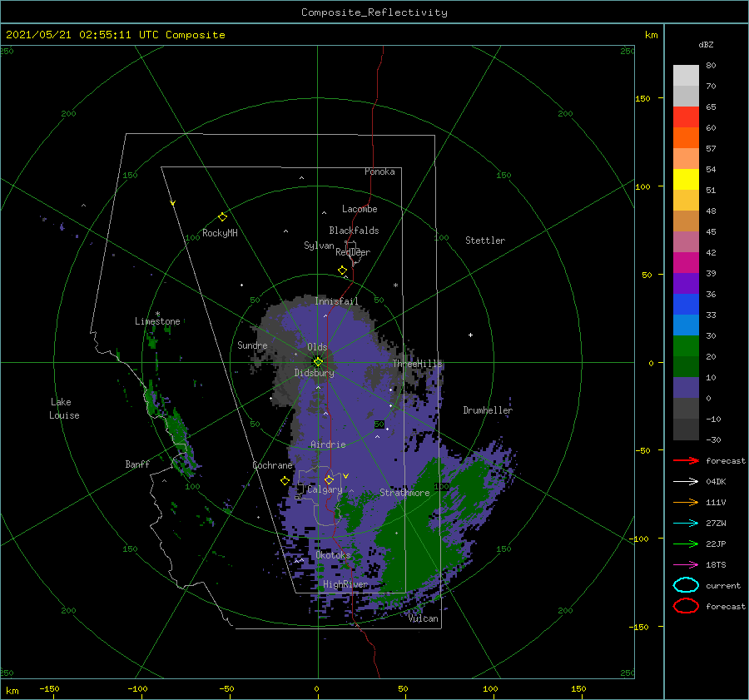The height and width of the screenshot is (700, 749).
Task: Click the Limestone label
Action: pyautogui.click(x=157, y=321)
